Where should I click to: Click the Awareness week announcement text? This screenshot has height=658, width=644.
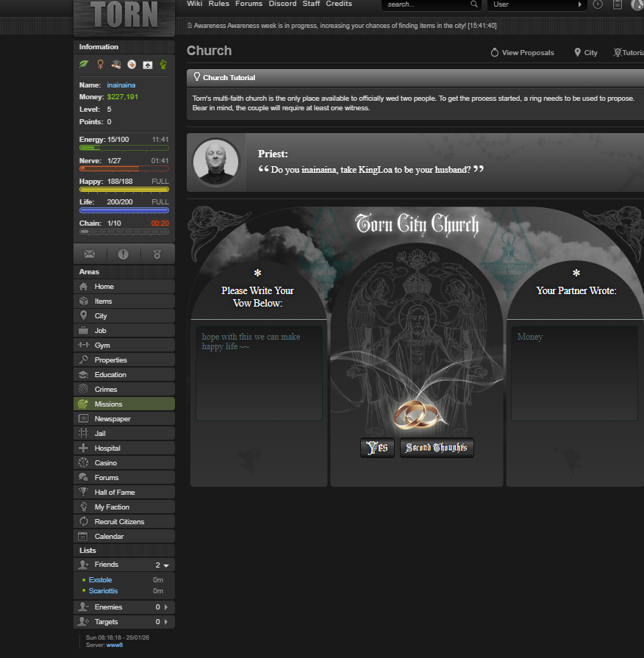346,26
